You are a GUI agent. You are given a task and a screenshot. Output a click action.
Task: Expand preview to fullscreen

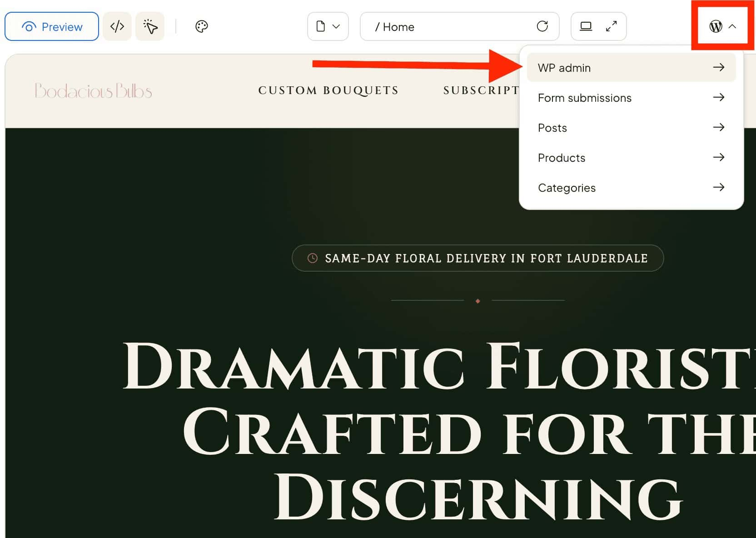pyautogui.click(x=612, y=26)
